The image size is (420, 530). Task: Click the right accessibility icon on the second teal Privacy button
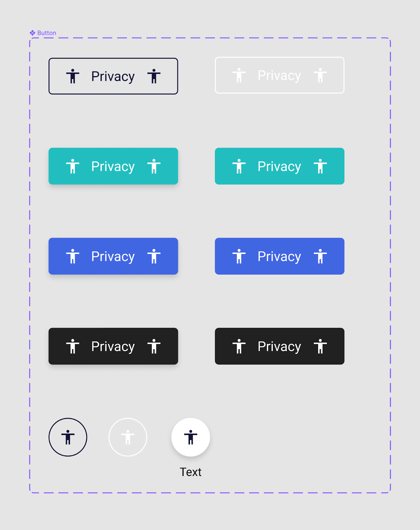click(320, 166)
